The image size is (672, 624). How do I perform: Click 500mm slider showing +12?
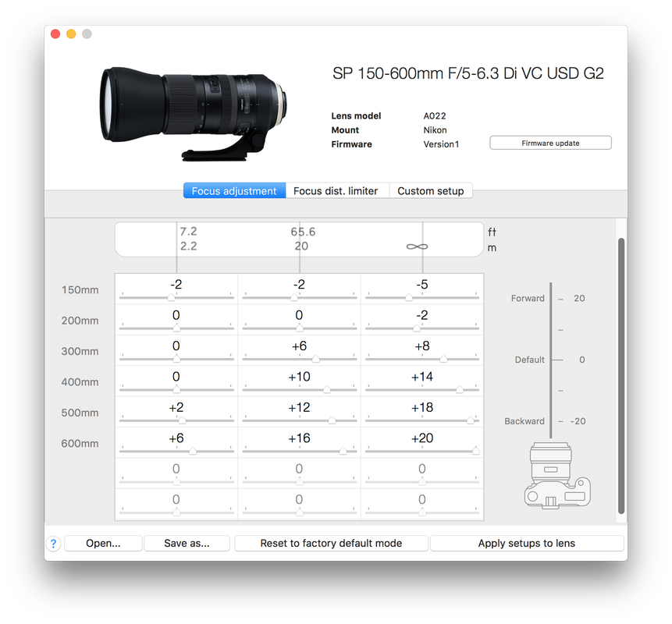300,420
